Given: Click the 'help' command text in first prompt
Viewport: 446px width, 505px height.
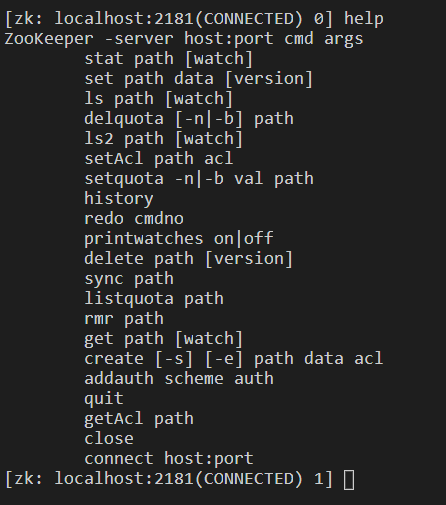Looking at the screenshot, I should click(364, 19).
